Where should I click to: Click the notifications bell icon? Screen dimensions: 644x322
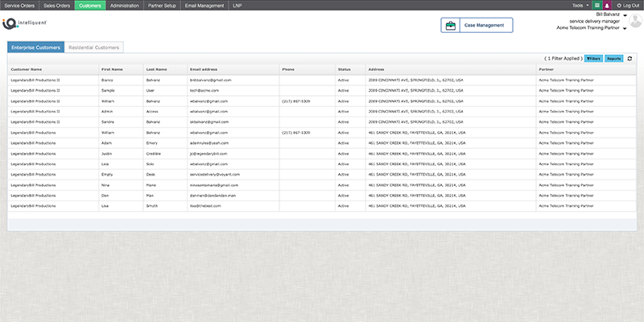tap(607, 5)
